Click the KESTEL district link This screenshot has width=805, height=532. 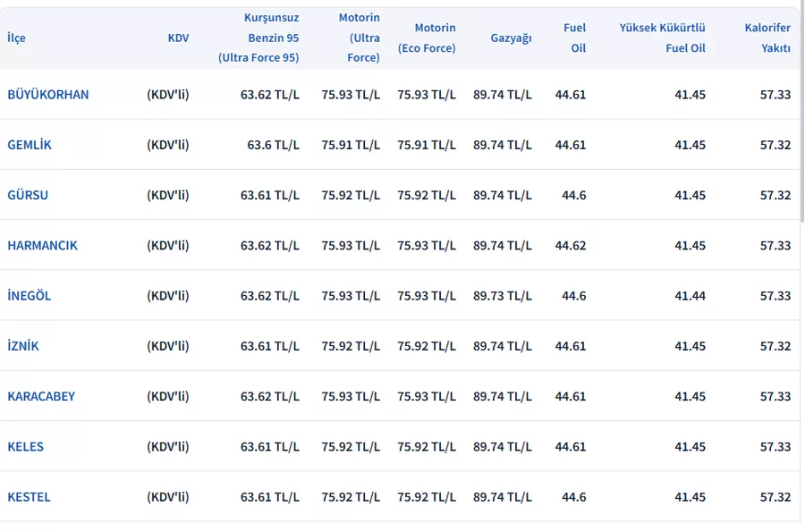[x=29, y=497]
